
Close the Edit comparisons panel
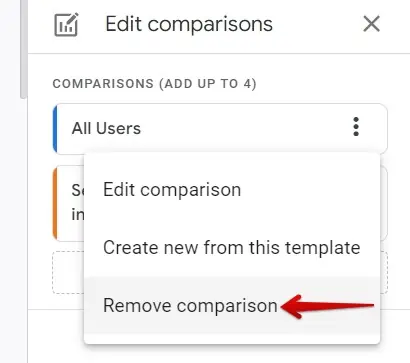click(371, 24)
